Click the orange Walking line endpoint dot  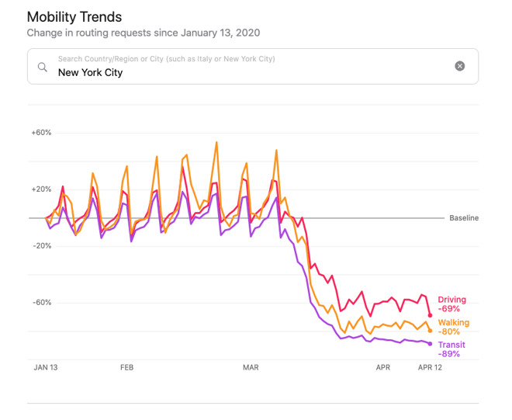[x=431, y=331]
